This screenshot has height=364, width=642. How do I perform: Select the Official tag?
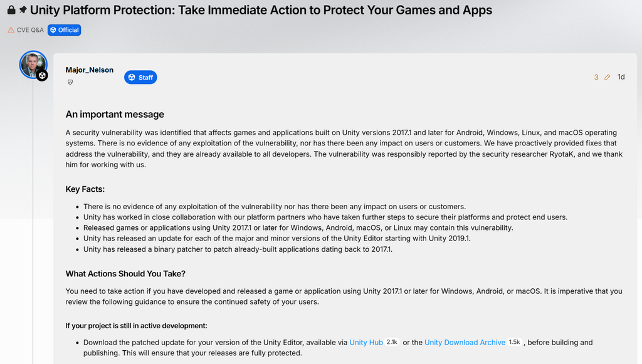(68, 30)
